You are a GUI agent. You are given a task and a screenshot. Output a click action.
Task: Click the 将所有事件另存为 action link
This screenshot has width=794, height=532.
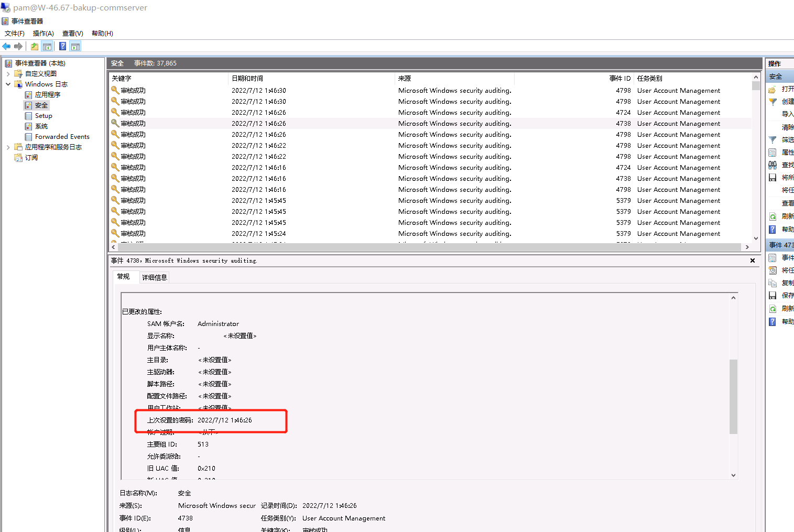click(x=787, y=177)
